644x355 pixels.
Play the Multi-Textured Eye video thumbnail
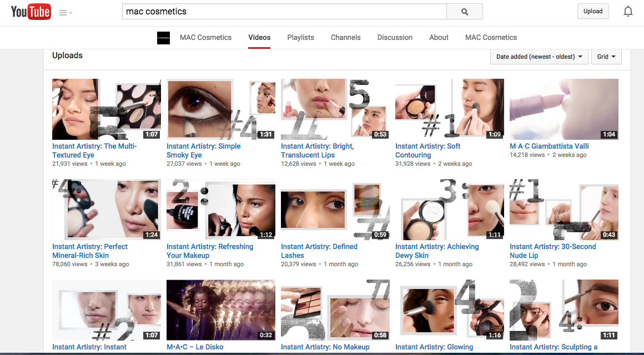point(107,109)
